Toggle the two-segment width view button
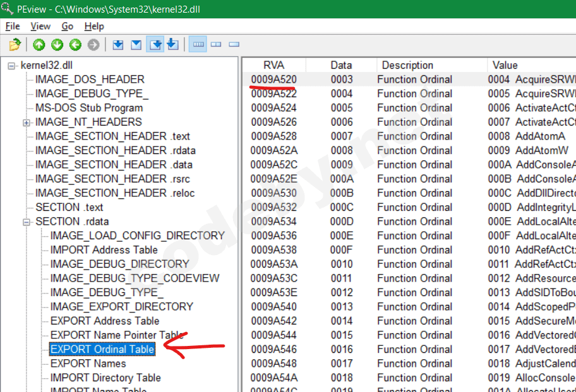The height and width of the screenshot is (392, 576). (216, 45)
